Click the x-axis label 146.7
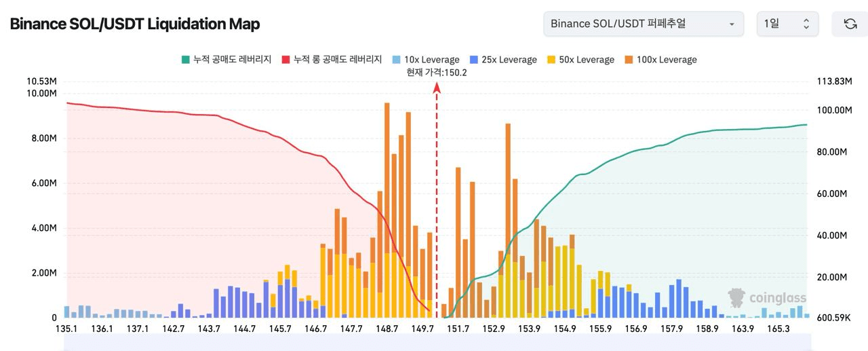The height and width of the screenshot is (351, 868). pyautogui.click(x=315, y=329)
